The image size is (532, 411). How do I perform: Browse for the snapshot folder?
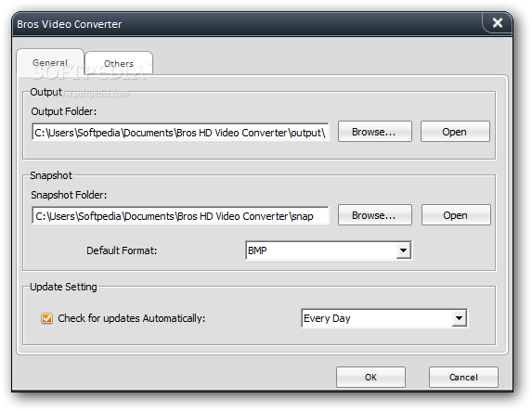tap(374, 215)
